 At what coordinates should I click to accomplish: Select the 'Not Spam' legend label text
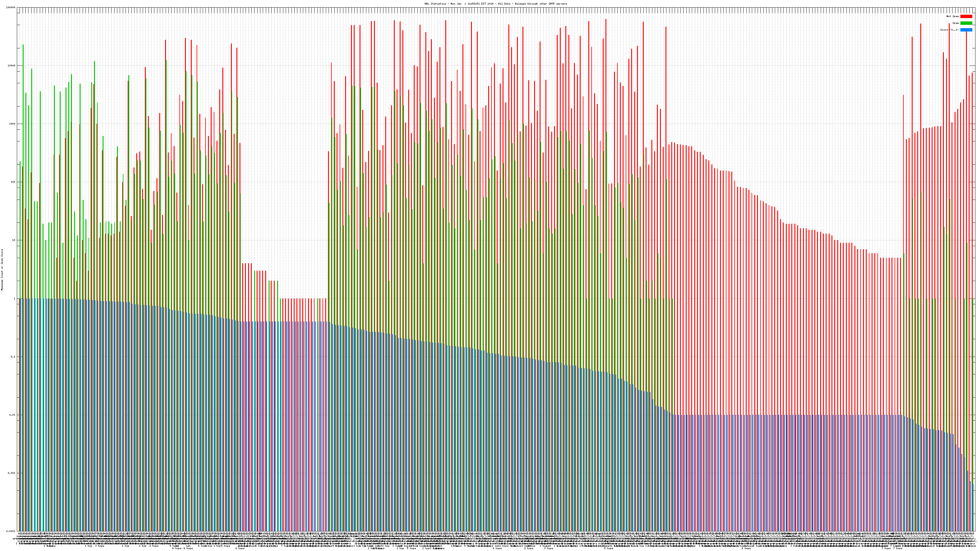click(x=953, y=16)
